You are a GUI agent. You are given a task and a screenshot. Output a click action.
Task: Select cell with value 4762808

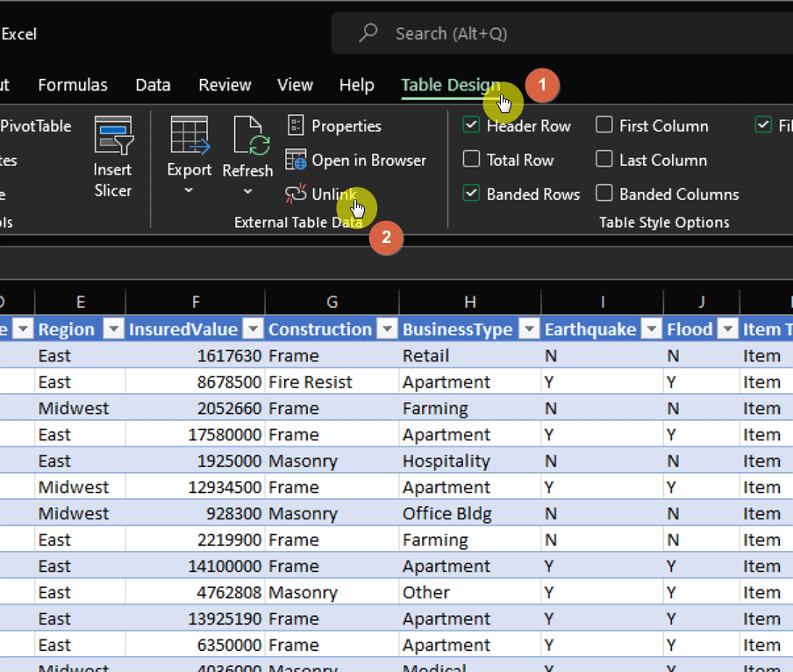[196, 593]
